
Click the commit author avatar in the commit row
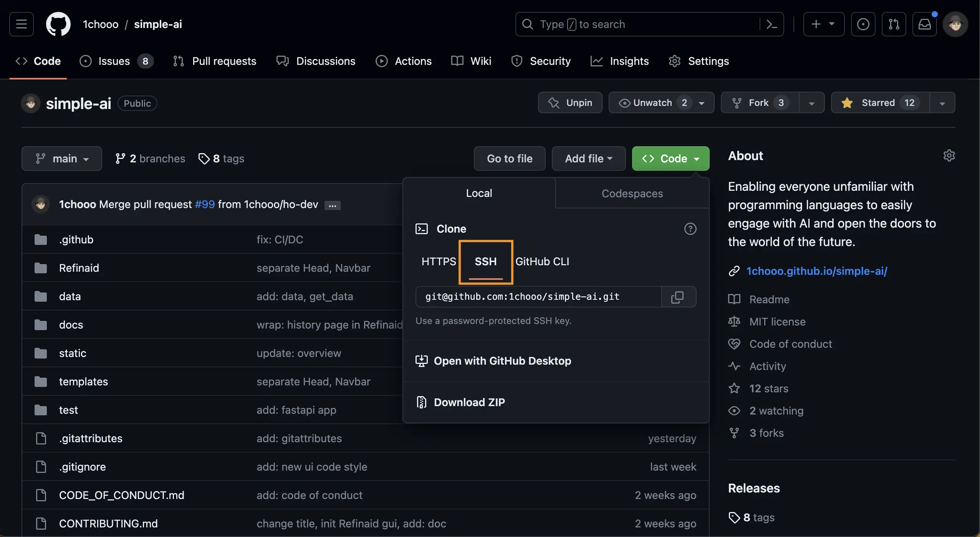click(x=41, y=204)
